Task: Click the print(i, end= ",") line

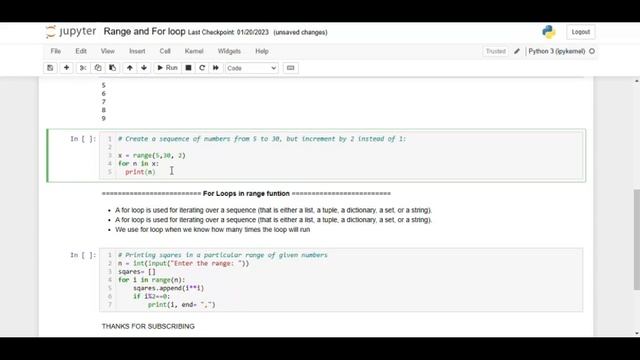Action: (x=181, y=305)
